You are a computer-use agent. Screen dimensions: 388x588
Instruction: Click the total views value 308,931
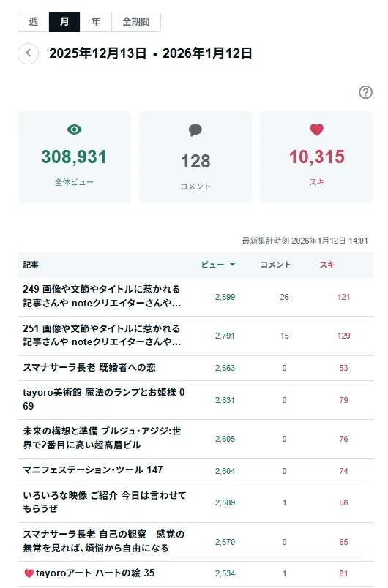[74, 157]
